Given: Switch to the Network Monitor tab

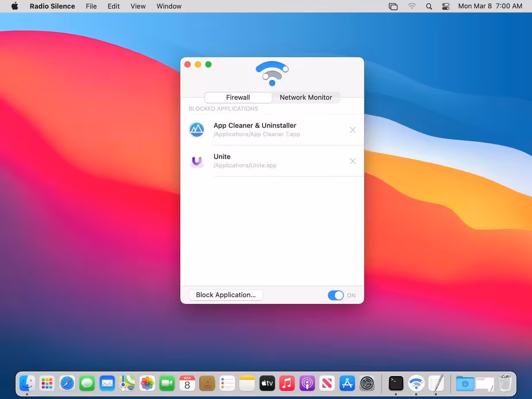Looking at the screenshot, I should click(306, 98).
